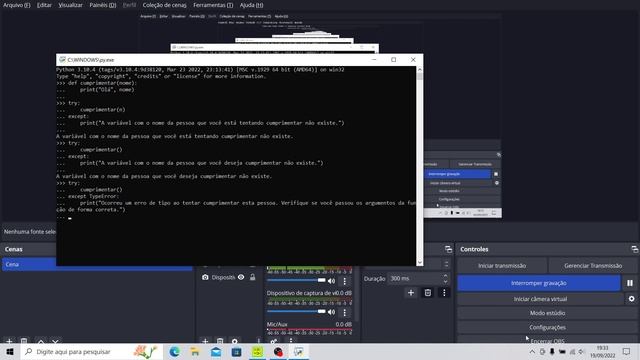Open Mail app from taskbar

(x=216, y=351)
